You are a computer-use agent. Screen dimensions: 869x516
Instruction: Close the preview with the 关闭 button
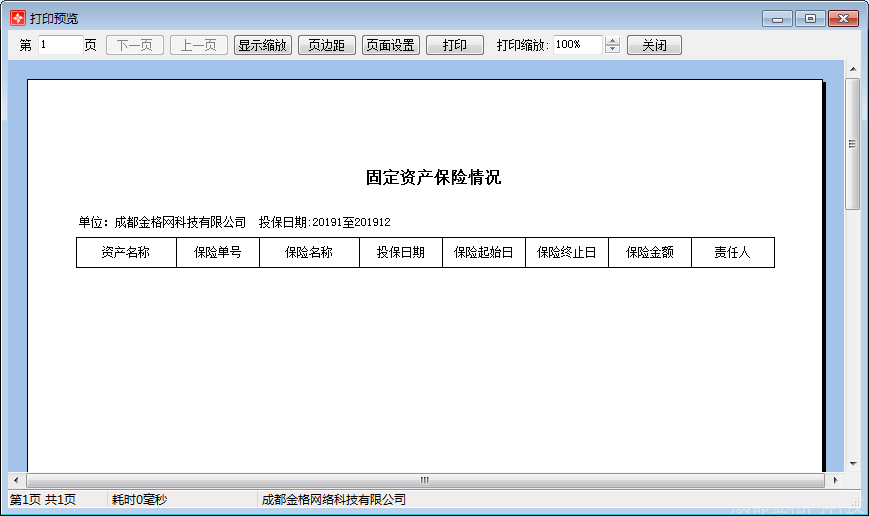pyautogui.click(x=655, y=45)
